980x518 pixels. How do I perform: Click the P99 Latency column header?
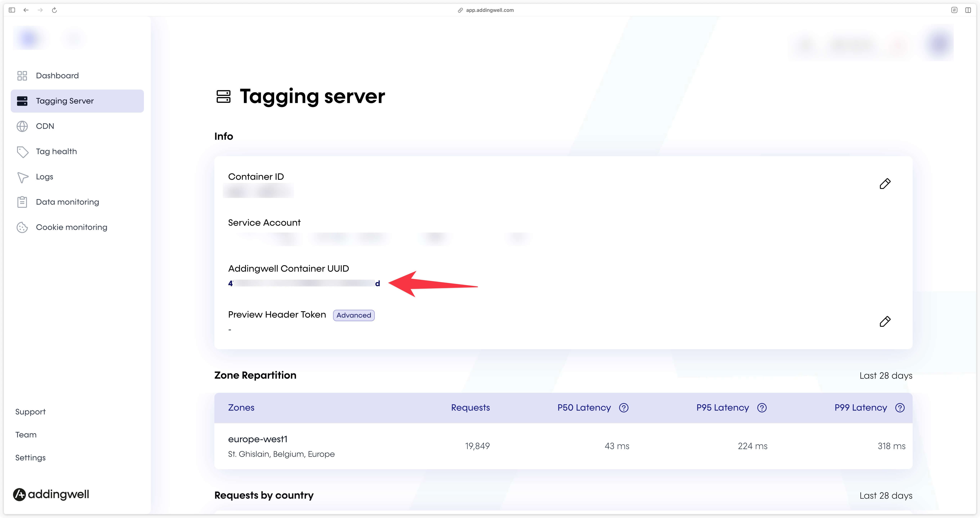(861, 408)
